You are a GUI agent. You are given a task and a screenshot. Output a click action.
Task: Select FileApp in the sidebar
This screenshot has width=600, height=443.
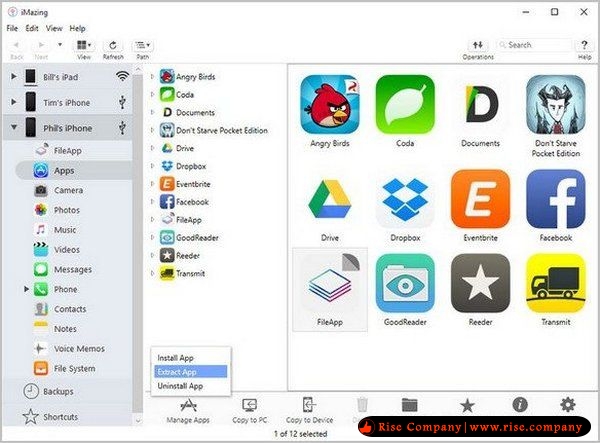68,151
